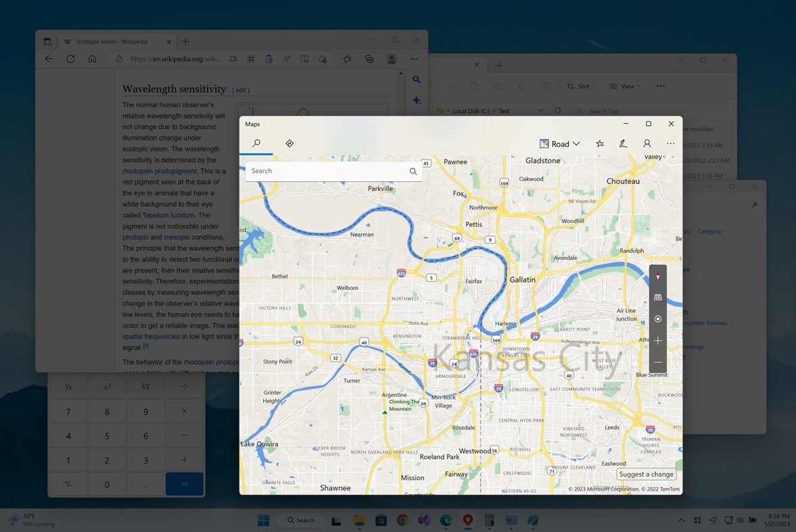Refresh the Wikipedia page in Edge
This screenshot has height=532, width=796.
point(70,59)
